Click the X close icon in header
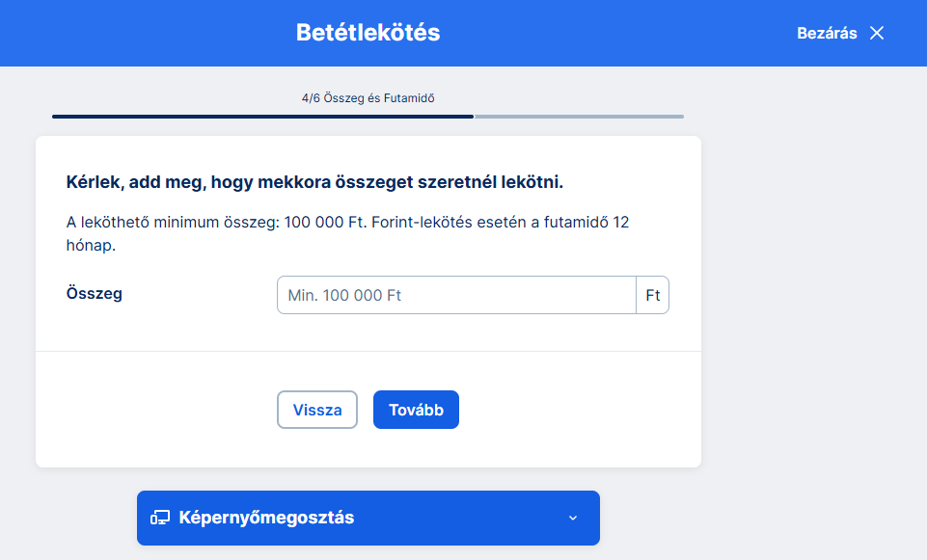 (x=877, y=33)
